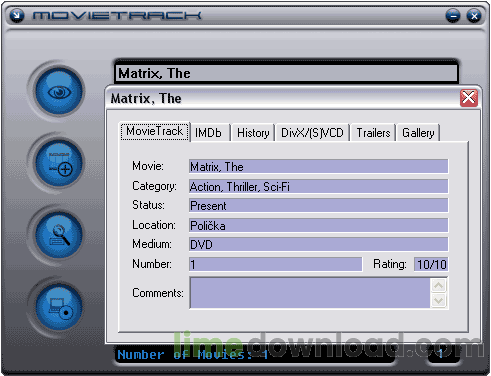Image resolution: width=491 pixels, height=376 pixels.
Task: Click inside the Comments text area
Action: (x=310, y=293)
